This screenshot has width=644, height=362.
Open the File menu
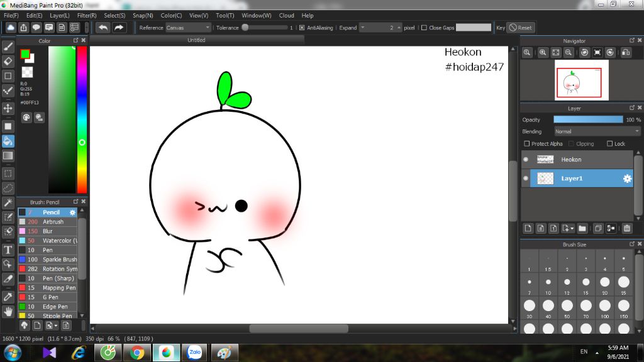[x=11, y=15]
